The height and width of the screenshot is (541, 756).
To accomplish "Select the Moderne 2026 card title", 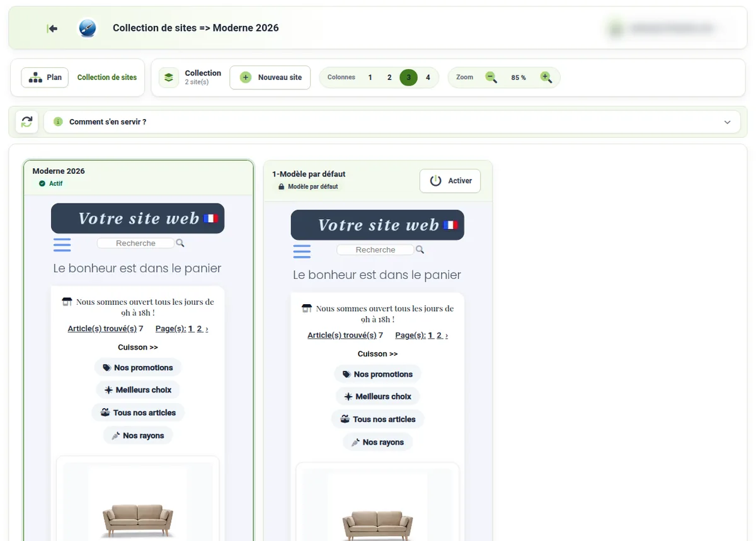I will (59, 171).
